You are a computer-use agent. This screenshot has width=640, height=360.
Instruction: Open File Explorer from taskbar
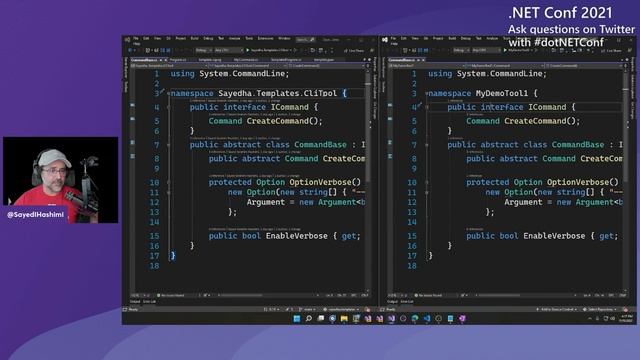(344, 318)
